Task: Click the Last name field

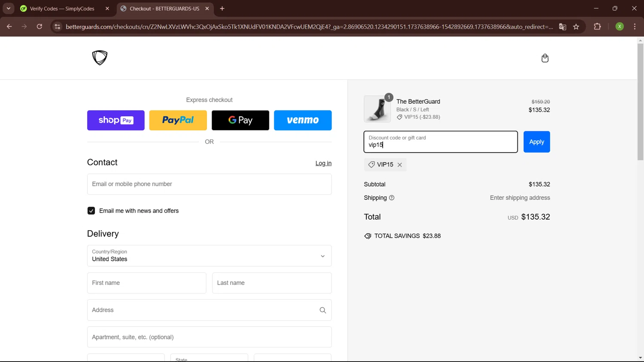Action: (272, 283)
